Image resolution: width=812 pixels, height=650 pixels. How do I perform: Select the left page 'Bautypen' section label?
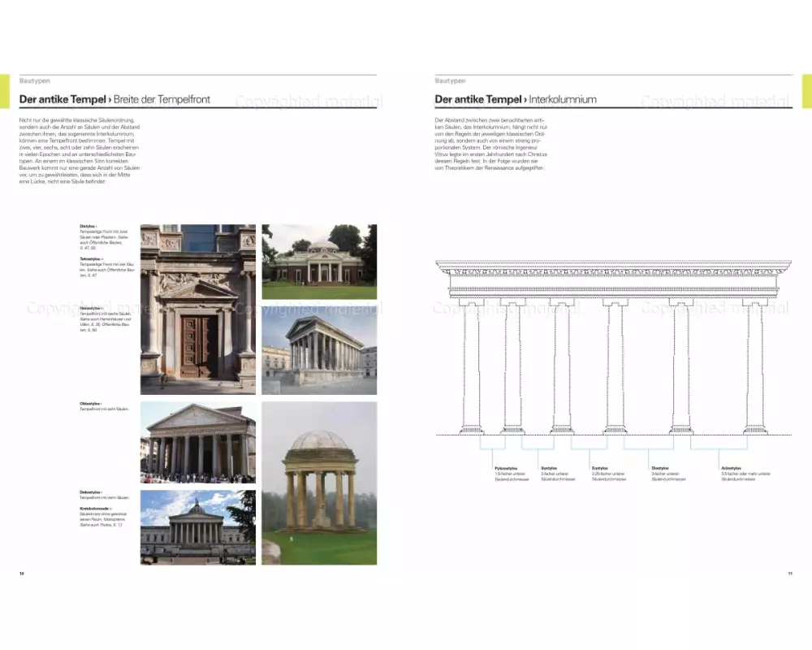click(33, 81)
